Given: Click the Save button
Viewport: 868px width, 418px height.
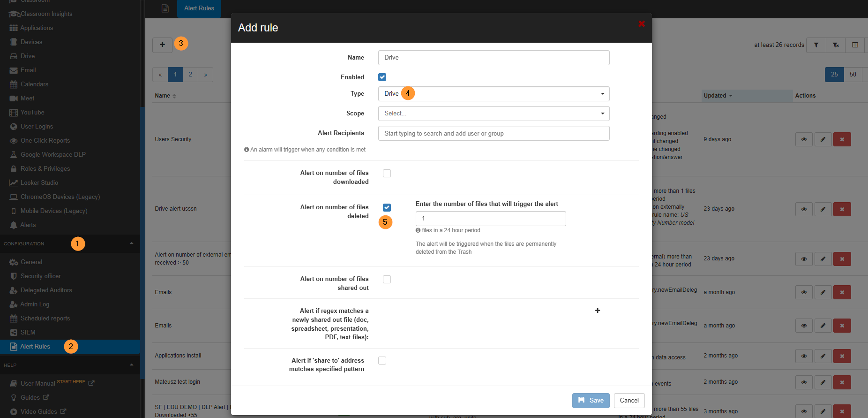Looking at the screenshot, I should point(591,401).
